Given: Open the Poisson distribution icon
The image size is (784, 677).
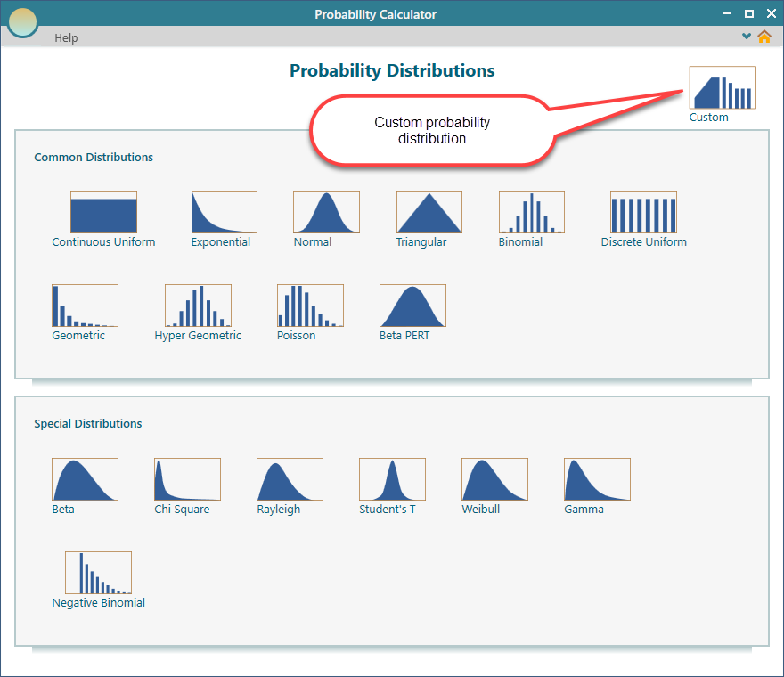Looking at the screenshot, I should [310, 306].
